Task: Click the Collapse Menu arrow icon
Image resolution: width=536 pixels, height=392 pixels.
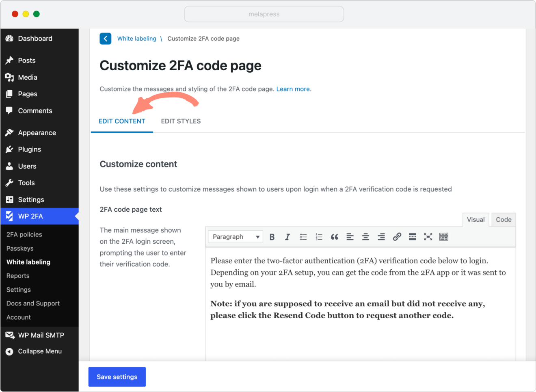Action: tap(9, 352)
